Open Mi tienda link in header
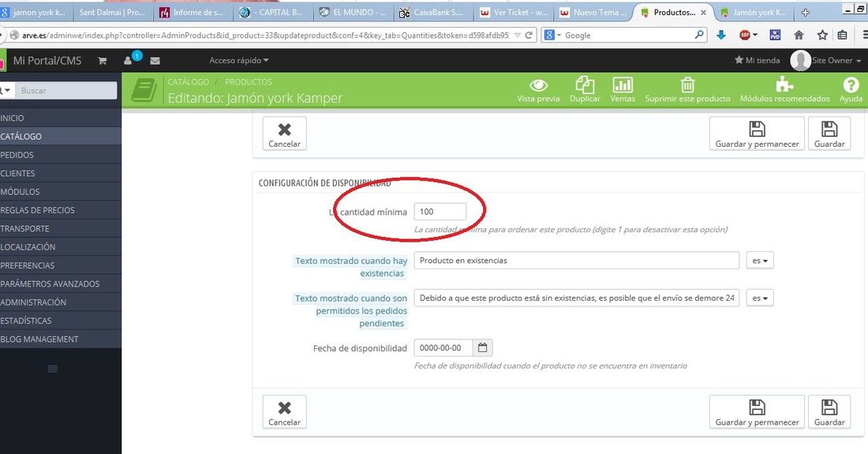The width and height of the screenshot is (868, 454). pyautogui.click(x=757, y=60)
